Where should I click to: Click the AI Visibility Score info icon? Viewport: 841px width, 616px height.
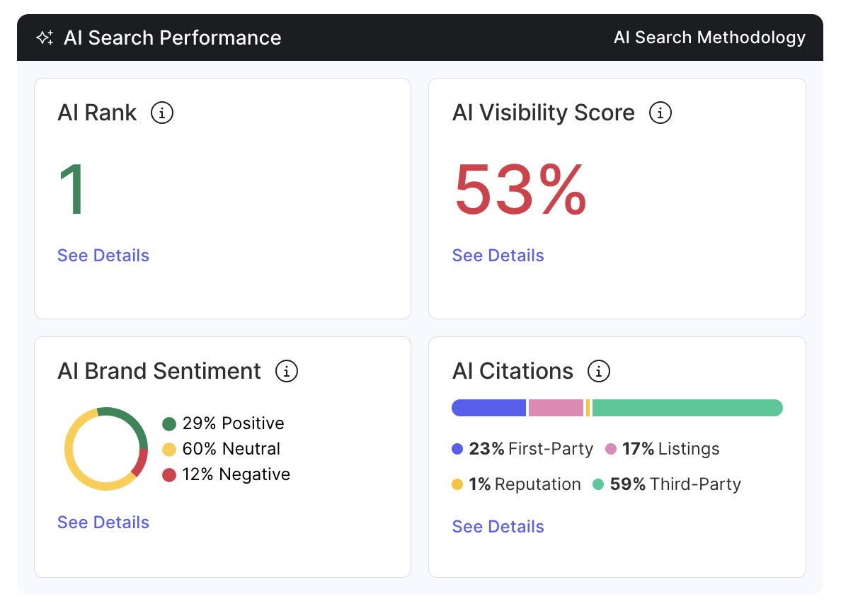pyautogui.click(x=660, y=113)
